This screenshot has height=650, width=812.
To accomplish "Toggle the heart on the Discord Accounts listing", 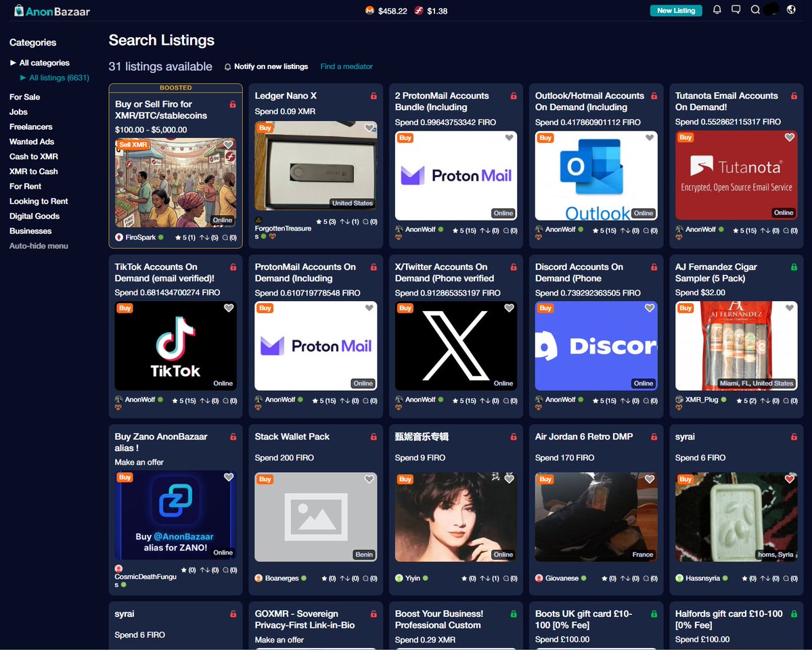I will pos(650,308).
